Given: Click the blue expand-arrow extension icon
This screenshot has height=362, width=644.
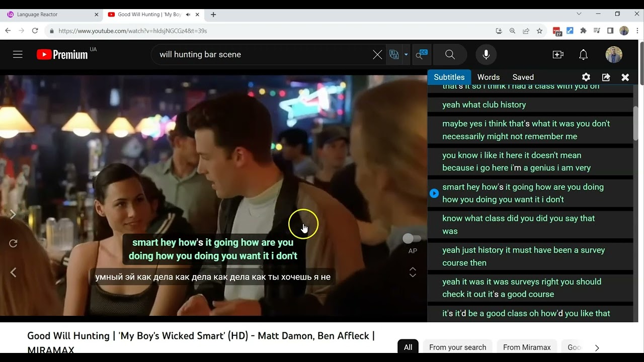Looking at the screenshot, I should (570, 31).
